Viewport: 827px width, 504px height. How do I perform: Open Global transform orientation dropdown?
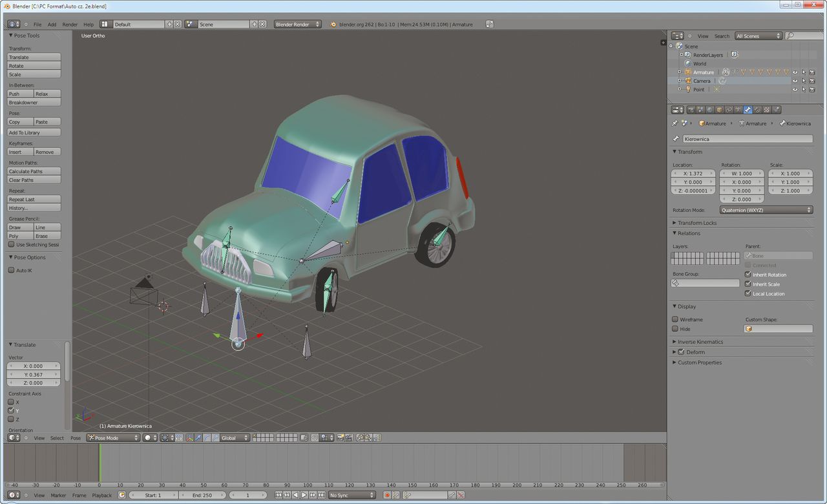(x=235, y=437)
